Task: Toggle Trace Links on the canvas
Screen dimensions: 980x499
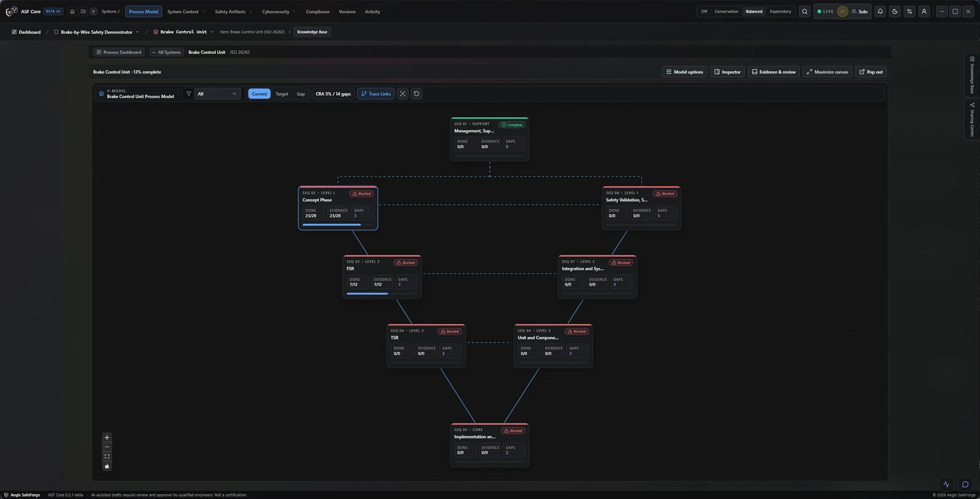Action: tap(376, 94)
